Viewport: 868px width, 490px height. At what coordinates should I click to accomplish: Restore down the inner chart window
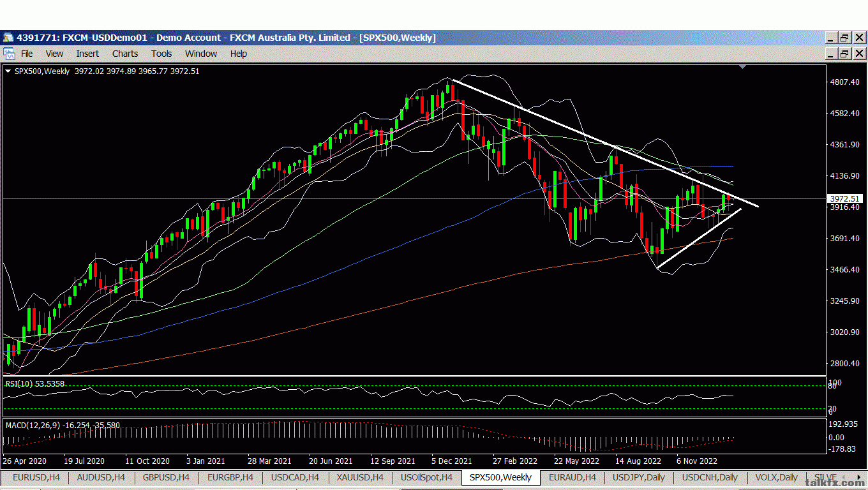(844, 54)
